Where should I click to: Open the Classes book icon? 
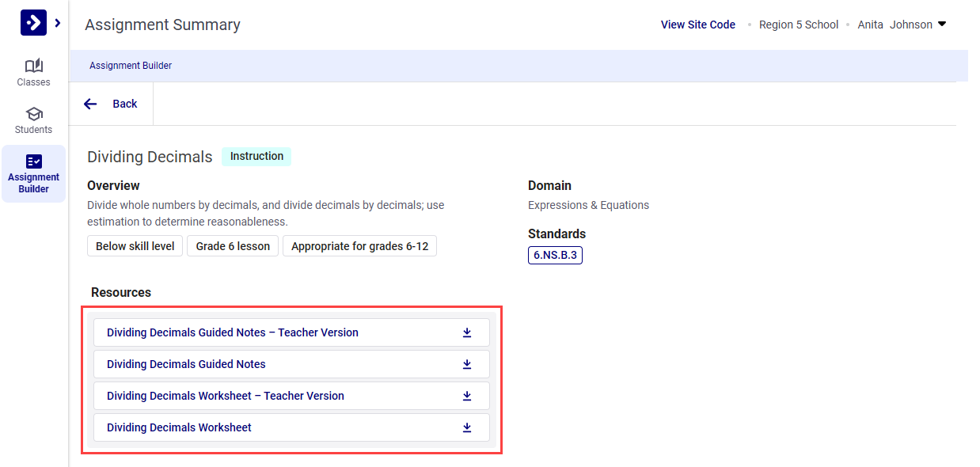tap(33, 66)
